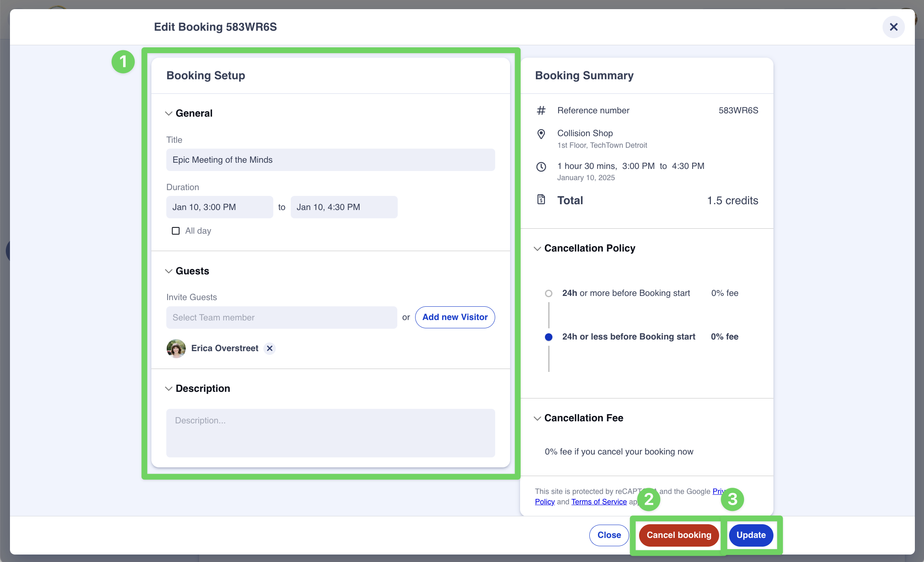Click the location pin icon

pos(541,134)
